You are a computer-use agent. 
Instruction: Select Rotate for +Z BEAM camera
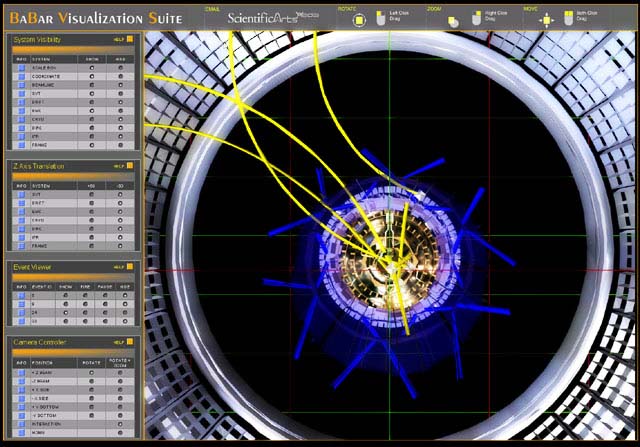coord(91,373)
